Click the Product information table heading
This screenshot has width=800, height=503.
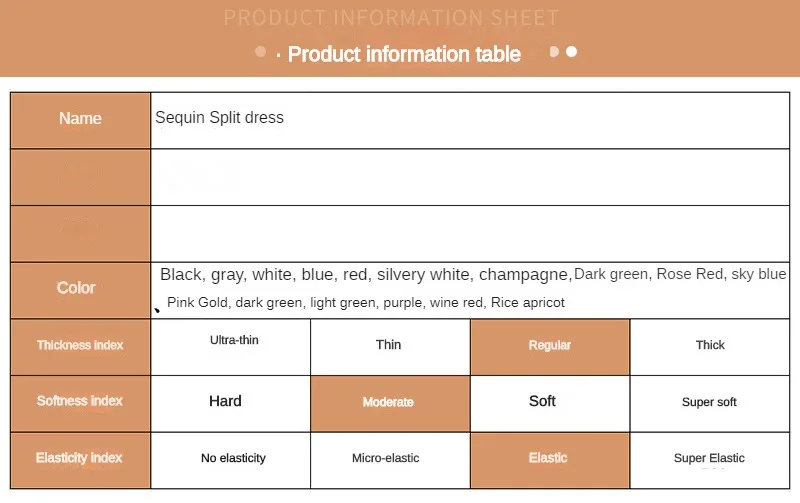pos(404,54)
